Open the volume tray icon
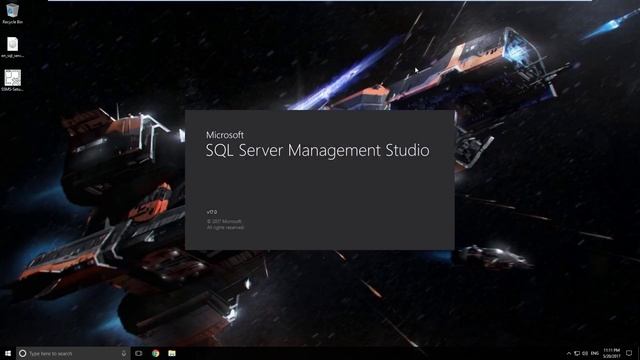 pos(585,353)
